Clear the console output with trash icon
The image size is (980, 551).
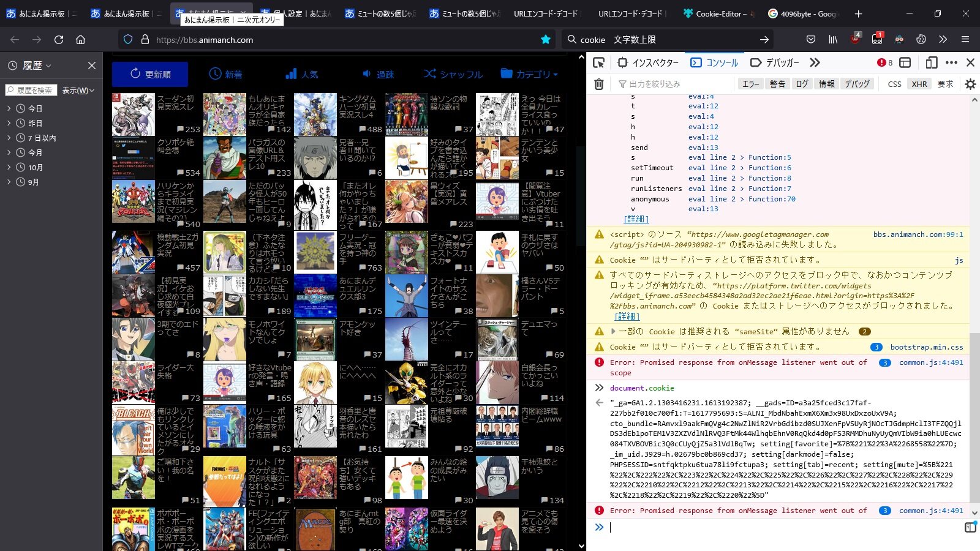point(599,84)
